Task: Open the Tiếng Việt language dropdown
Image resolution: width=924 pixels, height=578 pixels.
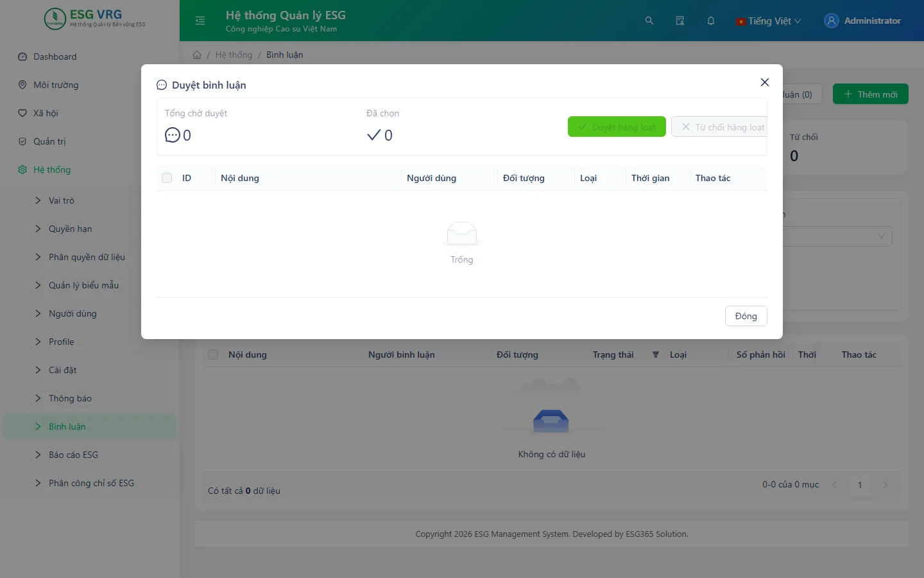Action: [x=769, y=21]
